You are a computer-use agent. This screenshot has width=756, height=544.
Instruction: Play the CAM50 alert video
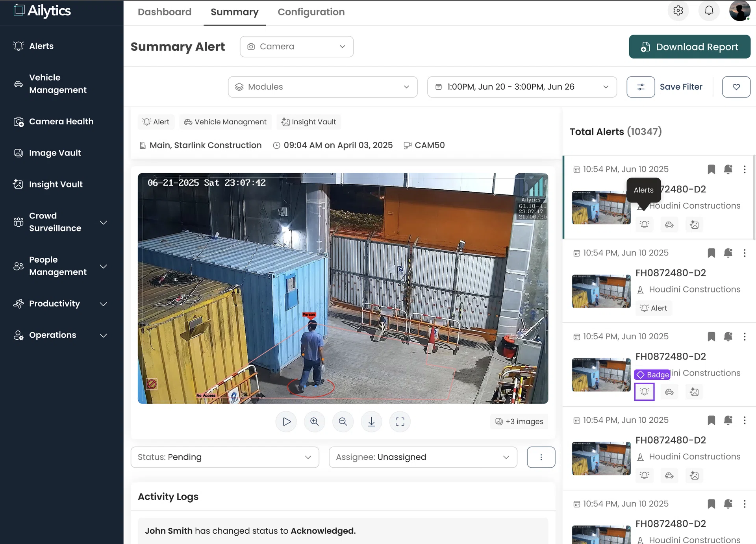(286, 422)
